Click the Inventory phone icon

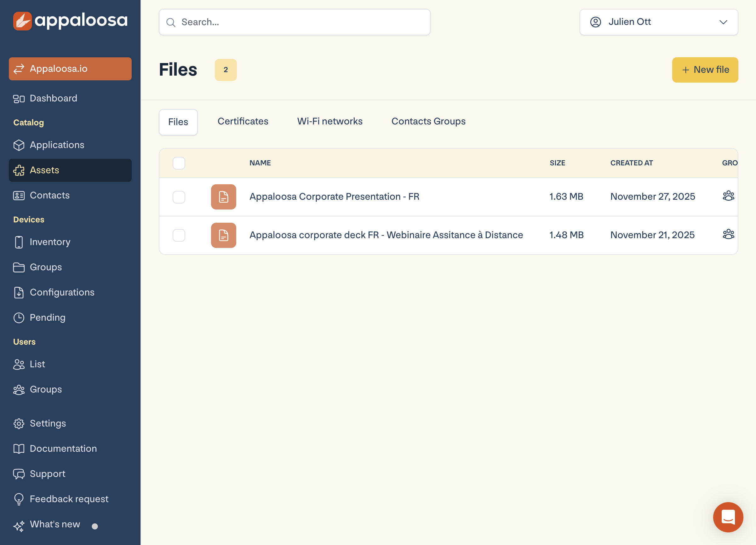(x=19, y=242)
